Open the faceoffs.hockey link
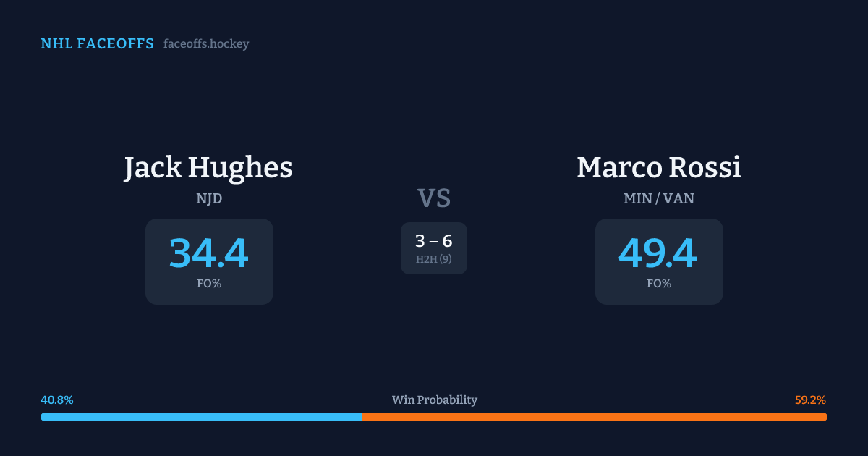Image resolution: width=868 pixels, height=456 pixels. click(206, 44)
